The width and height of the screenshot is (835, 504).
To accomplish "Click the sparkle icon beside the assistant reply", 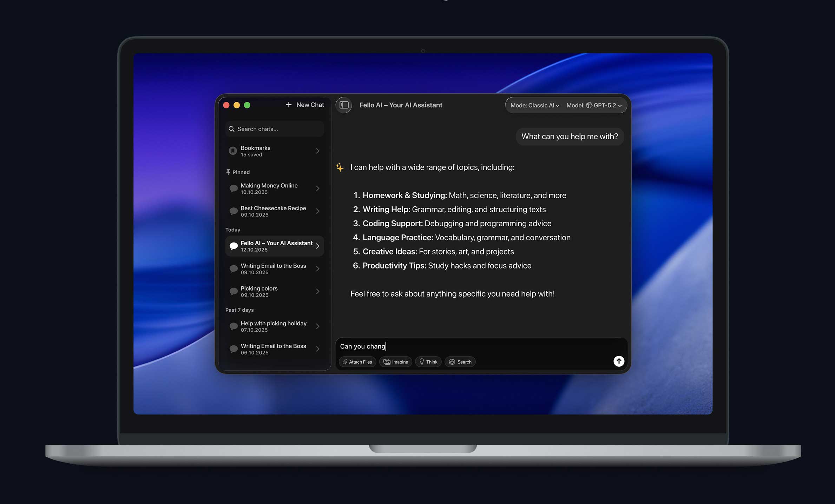I will [x=340, y=167].
